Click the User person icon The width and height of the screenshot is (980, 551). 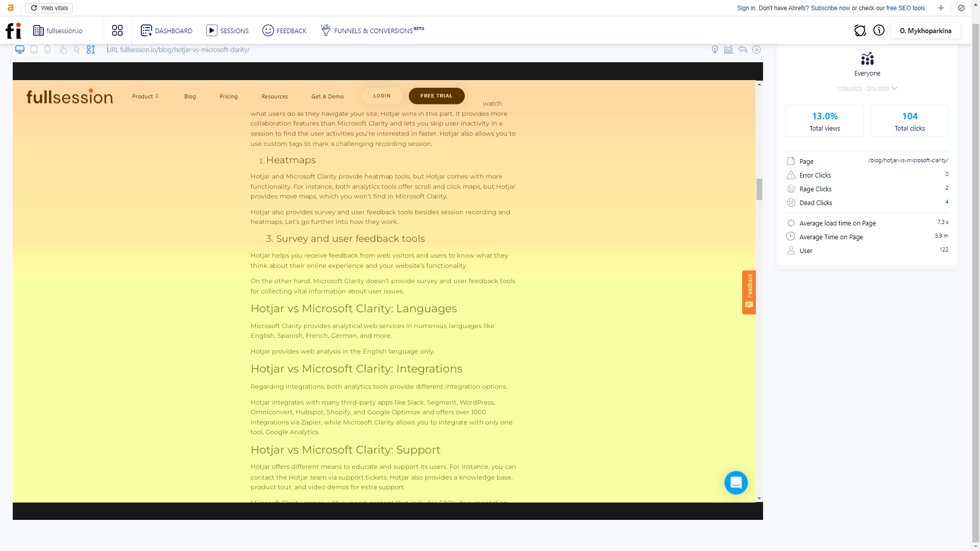coord(791,251)
